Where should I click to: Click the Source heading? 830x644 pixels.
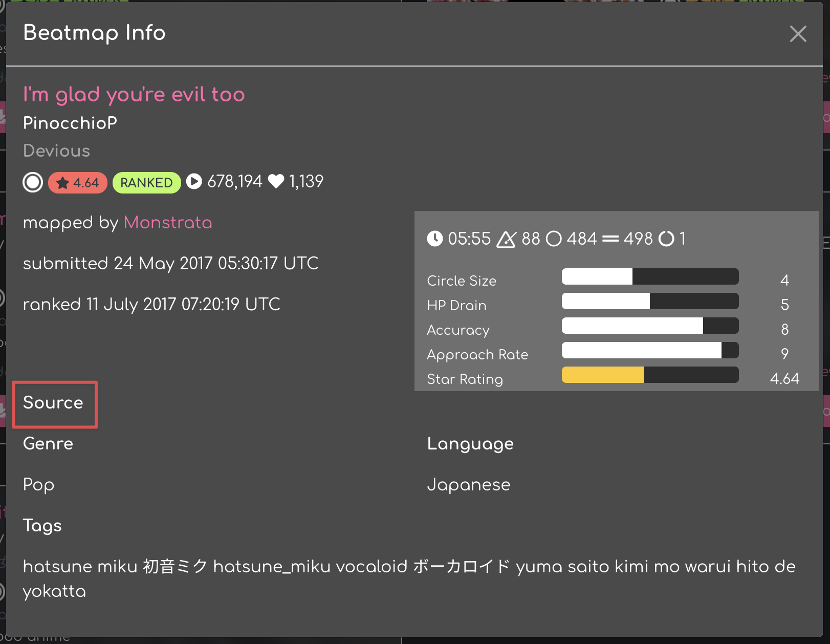53,403
